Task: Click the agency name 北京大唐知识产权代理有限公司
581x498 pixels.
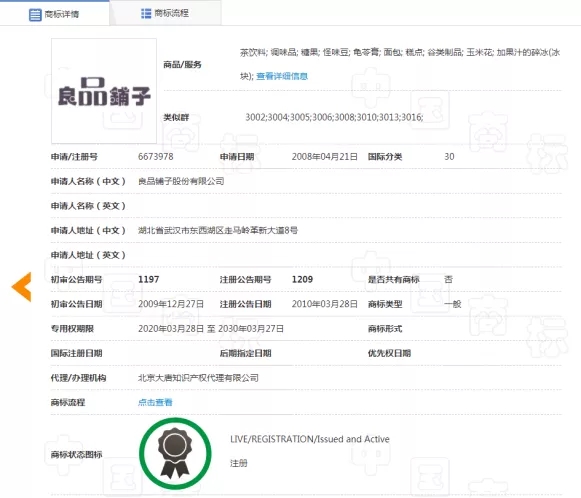Action: click(198, 378)
